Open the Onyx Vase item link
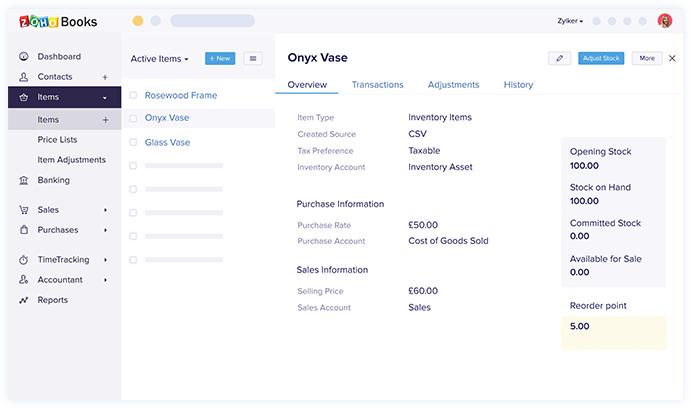 (167, 118)
